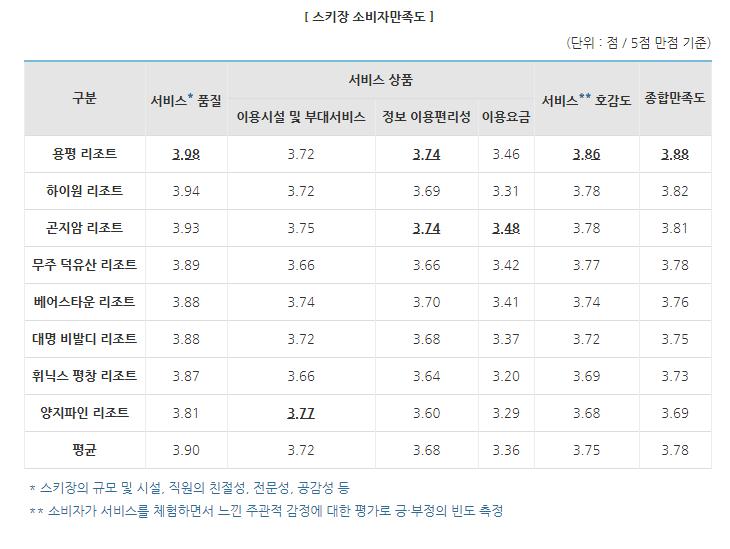Image resolution: width=730 pixels, height=549 pixels.
Task: Click 용평 리조트 service quality value 3.98
Action: pos(186,155)
